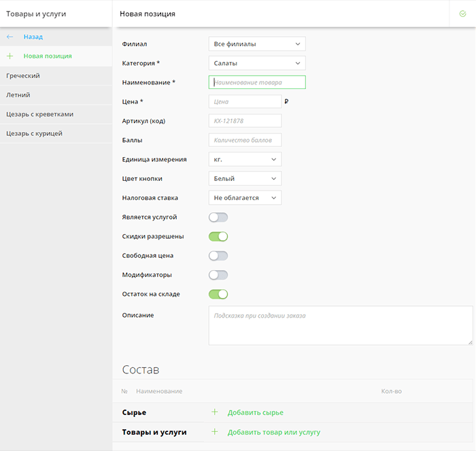Turn on the Модификаторы switch

(218, 275)
